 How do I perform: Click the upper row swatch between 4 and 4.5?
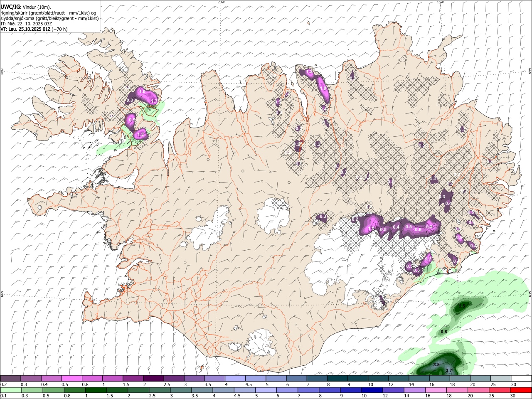coord(235,379)
